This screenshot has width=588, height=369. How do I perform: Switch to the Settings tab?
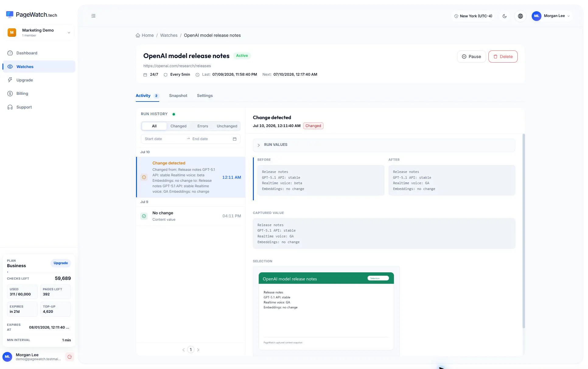click(x=205, y=96)
